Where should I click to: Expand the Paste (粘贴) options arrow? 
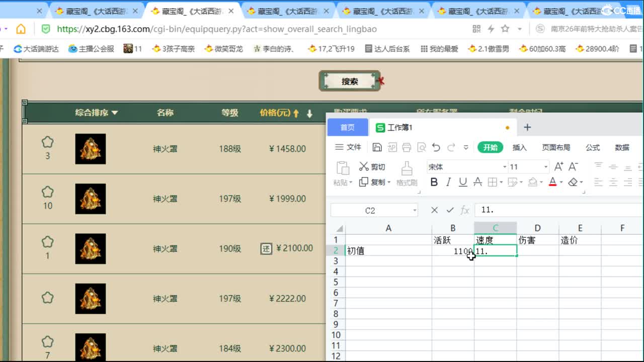pos(350,183)
